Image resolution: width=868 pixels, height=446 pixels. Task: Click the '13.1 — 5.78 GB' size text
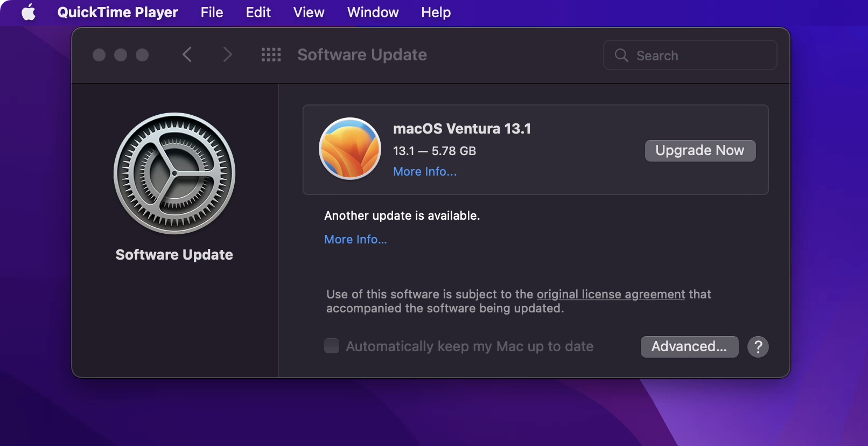click(x=435, y=151)
